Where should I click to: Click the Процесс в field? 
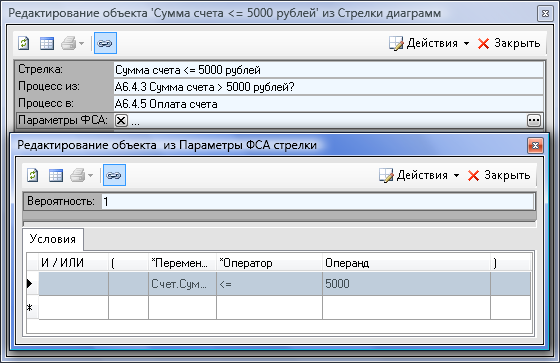[x=329, y=104]
